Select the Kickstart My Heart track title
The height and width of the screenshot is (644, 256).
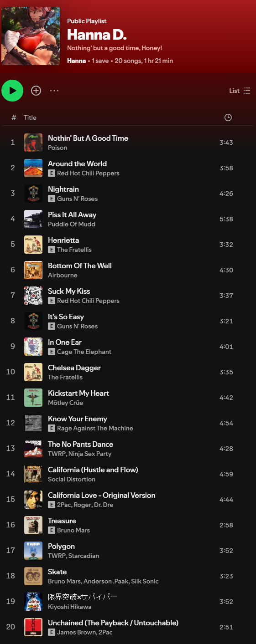78,393
